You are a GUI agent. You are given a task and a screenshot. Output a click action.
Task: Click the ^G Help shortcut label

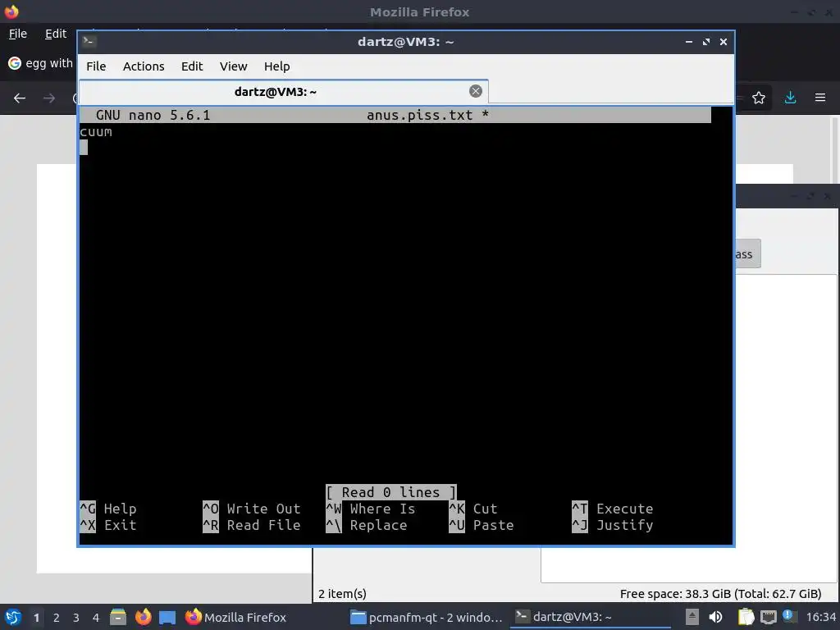pos(108,509)
